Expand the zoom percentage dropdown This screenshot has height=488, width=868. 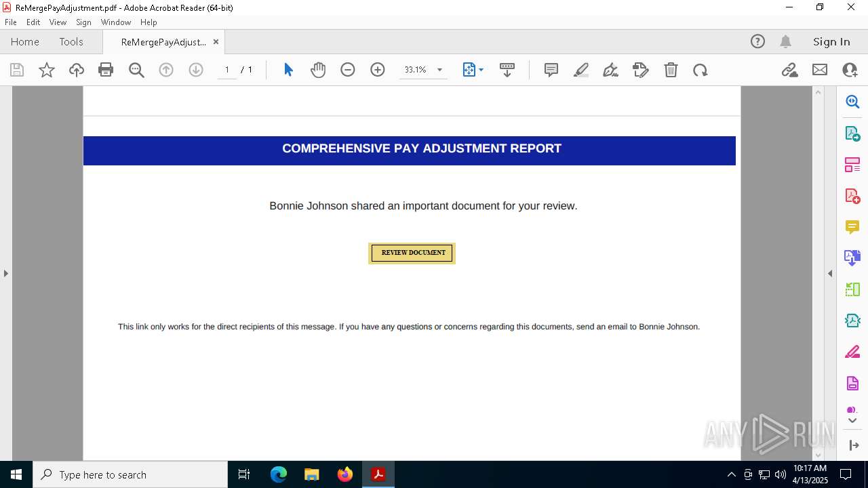click(439, 70)
